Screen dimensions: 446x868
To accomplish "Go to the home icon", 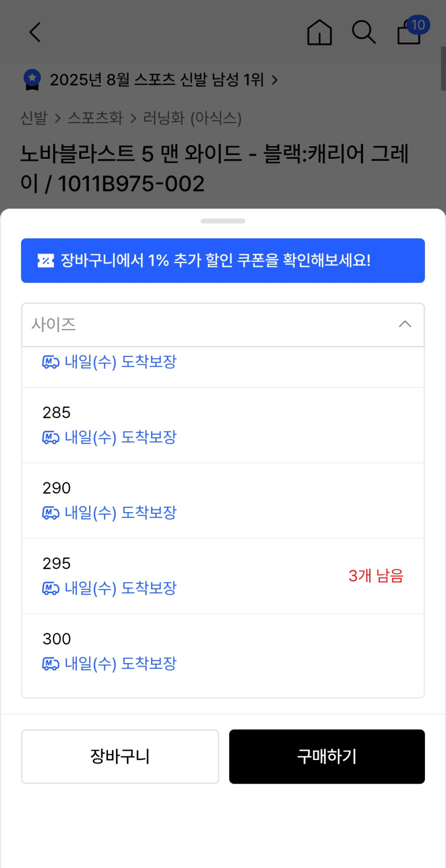I will 319,32.
